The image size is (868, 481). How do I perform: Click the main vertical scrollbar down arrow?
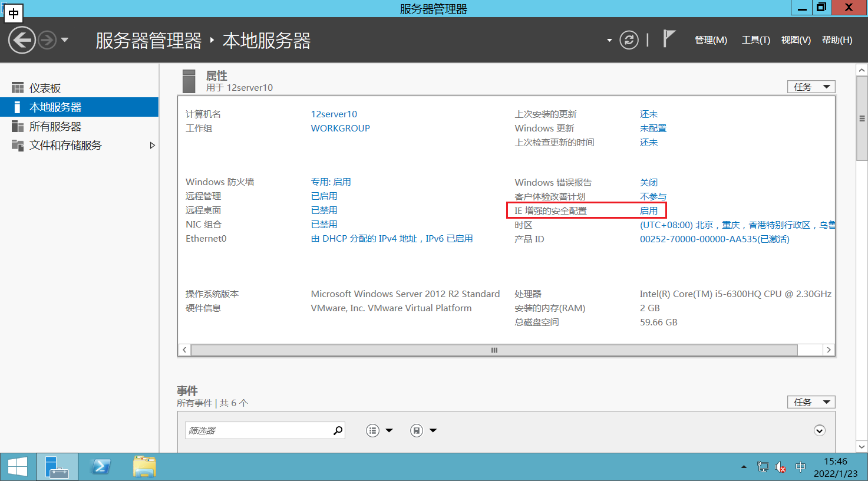862,446
